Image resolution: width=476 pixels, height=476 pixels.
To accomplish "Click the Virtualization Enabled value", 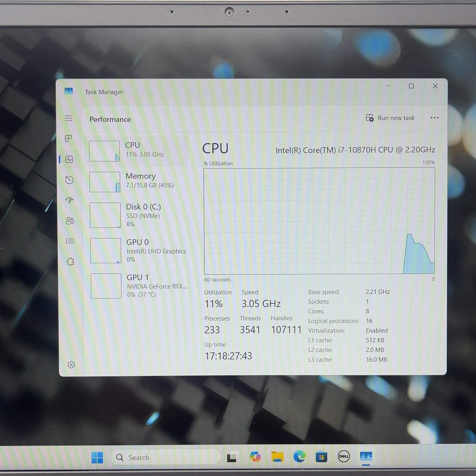I will pyautogui.click(x=377, y=330).
